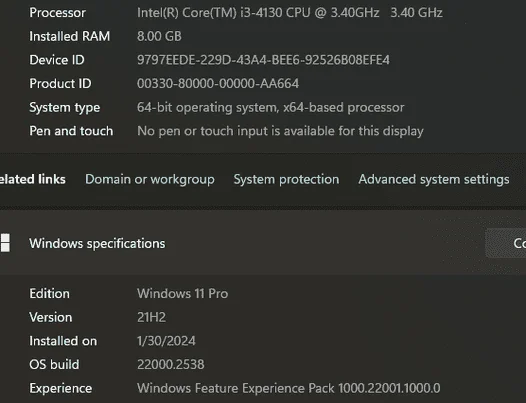Click the System type label
This screenshot has width=526, height=403.
[64, 108]
